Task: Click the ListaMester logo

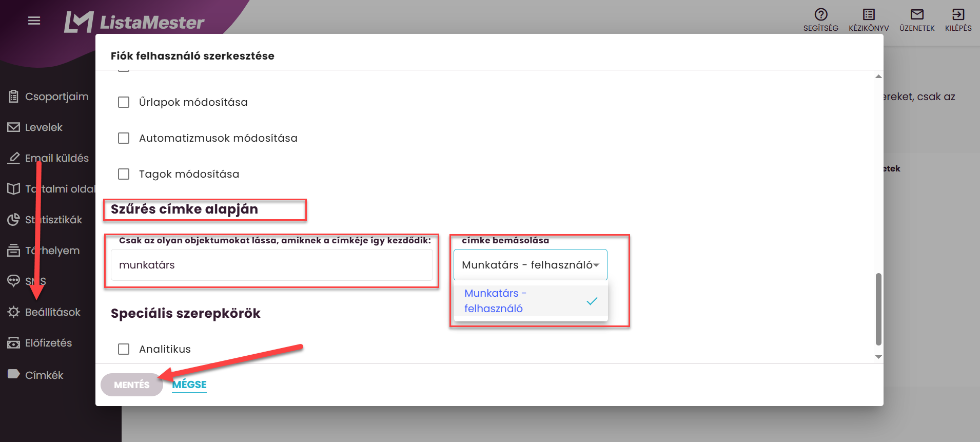Action: pos(134,22)
